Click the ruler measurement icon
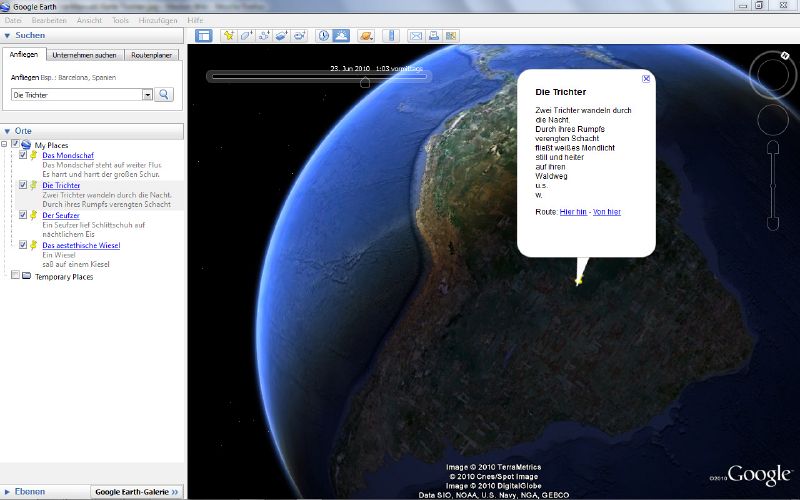 pyautogui.click(x=391, y=35)
